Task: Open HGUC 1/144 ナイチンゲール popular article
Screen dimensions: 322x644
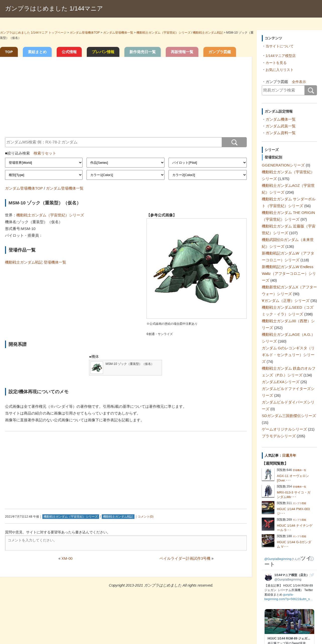Action: point(295,528)
